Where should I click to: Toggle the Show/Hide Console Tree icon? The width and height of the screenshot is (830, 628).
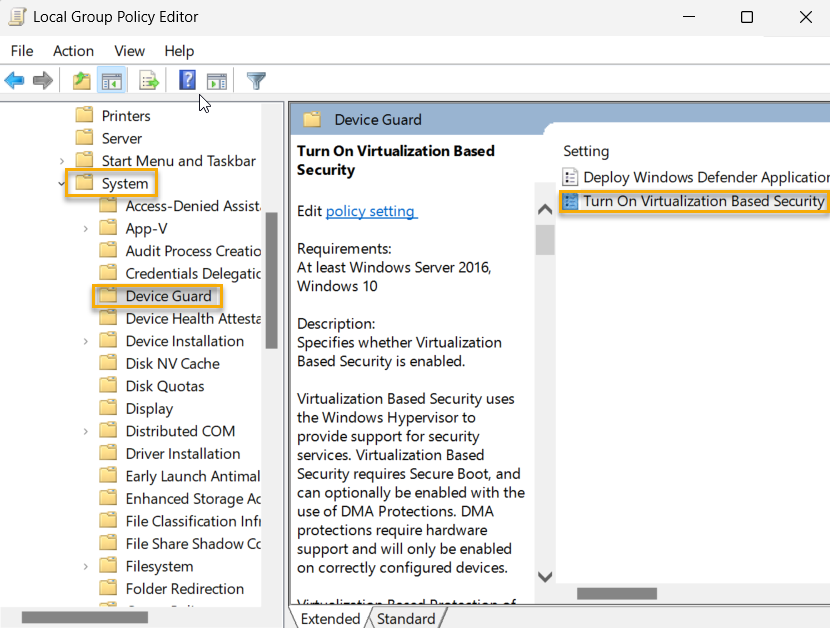tap(112, 80)
